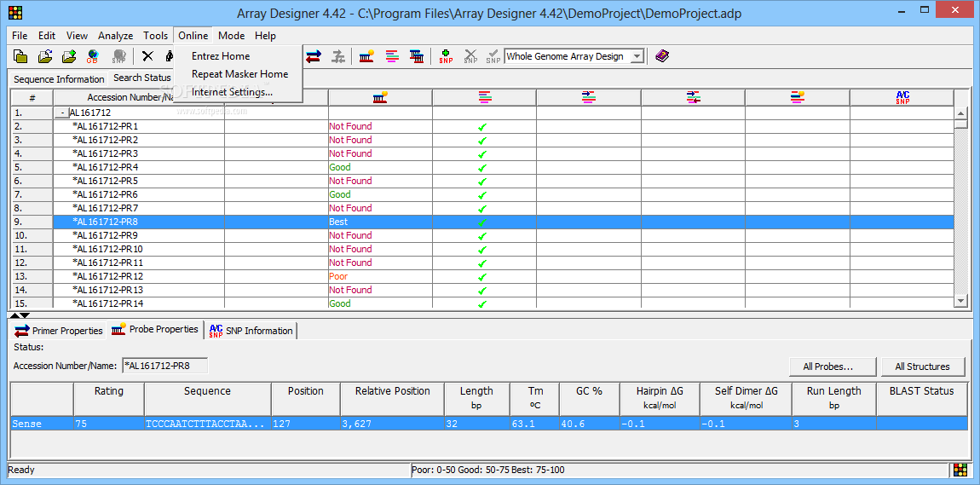Click the Edit menu
The height and width of the screenshot is (485, 980).
[x=47, y=36]
